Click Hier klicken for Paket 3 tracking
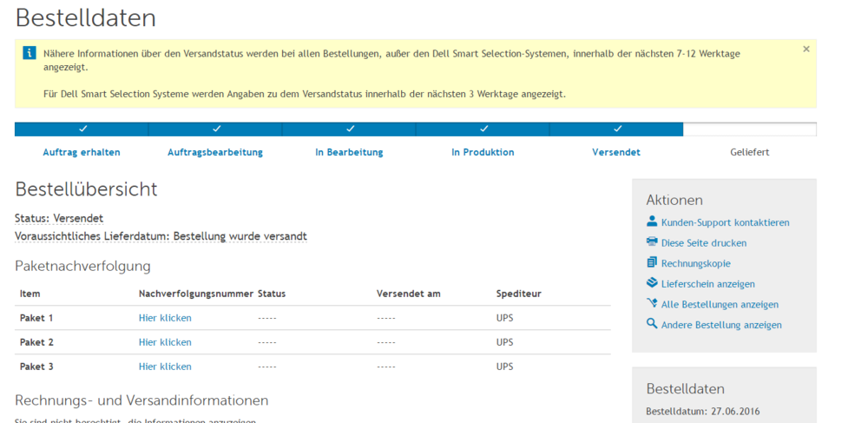Screen dimensions: 868x423 [165, 367]
